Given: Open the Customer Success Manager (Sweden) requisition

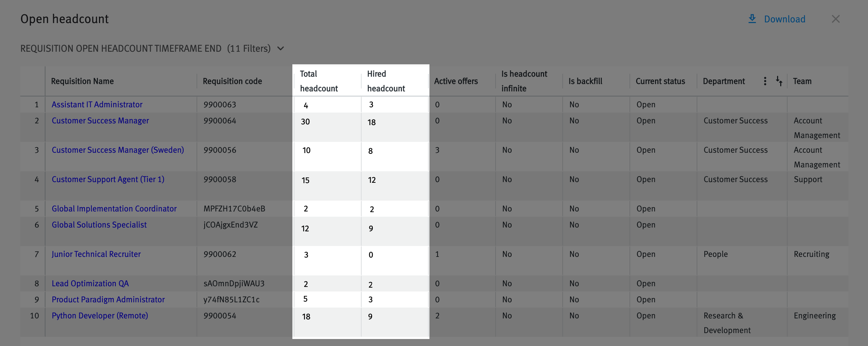Looking at the screenshot, I should (118, 150).
